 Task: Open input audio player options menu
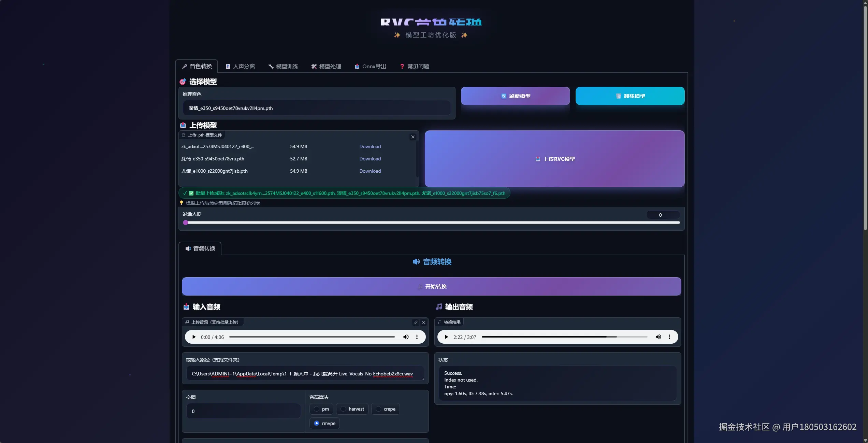[x=417, y=337]
